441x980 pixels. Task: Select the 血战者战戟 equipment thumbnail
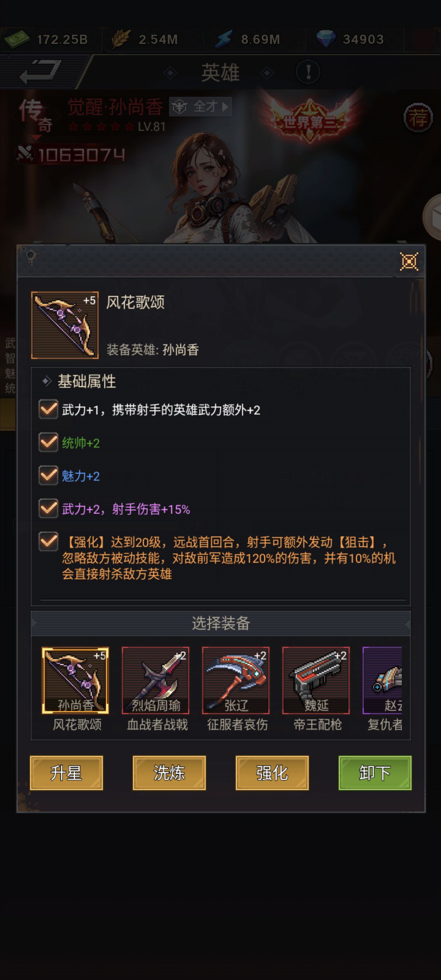(x=156, y=680)
